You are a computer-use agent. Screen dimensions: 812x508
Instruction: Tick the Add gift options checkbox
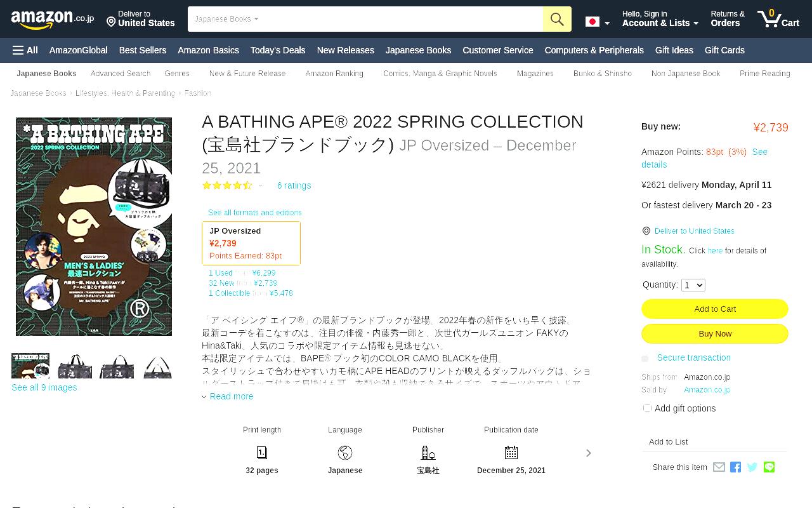pyautogui.click(x=647, y=408)
